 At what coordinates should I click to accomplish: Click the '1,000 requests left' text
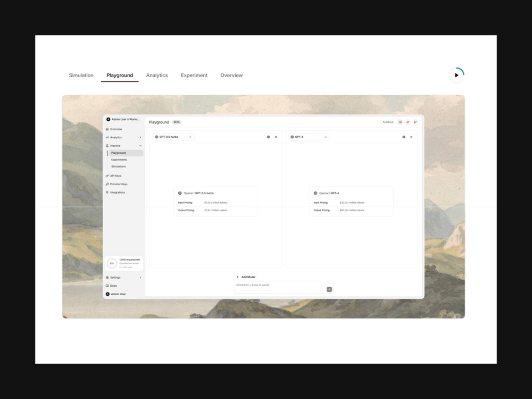point(130,260)
